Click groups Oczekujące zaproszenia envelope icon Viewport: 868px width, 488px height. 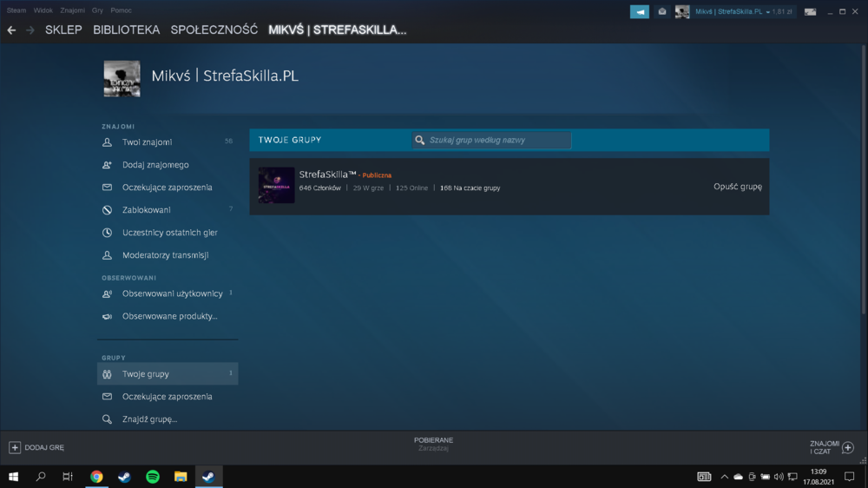point(107,397)
